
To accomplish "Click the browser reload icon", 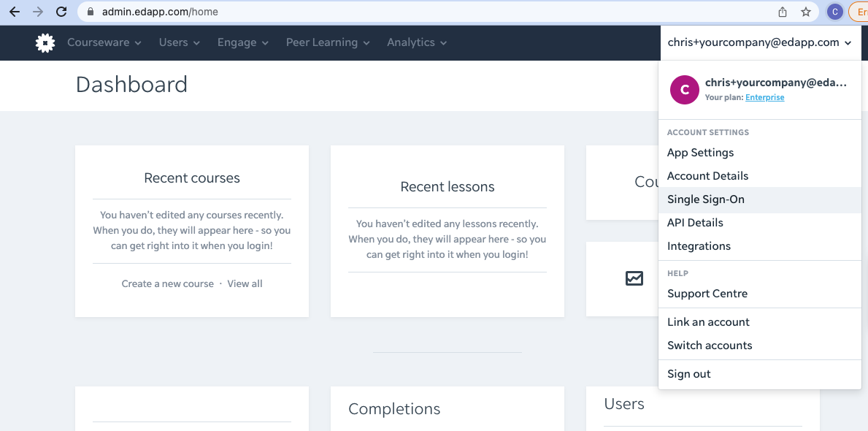I will (x=61, y=12).
